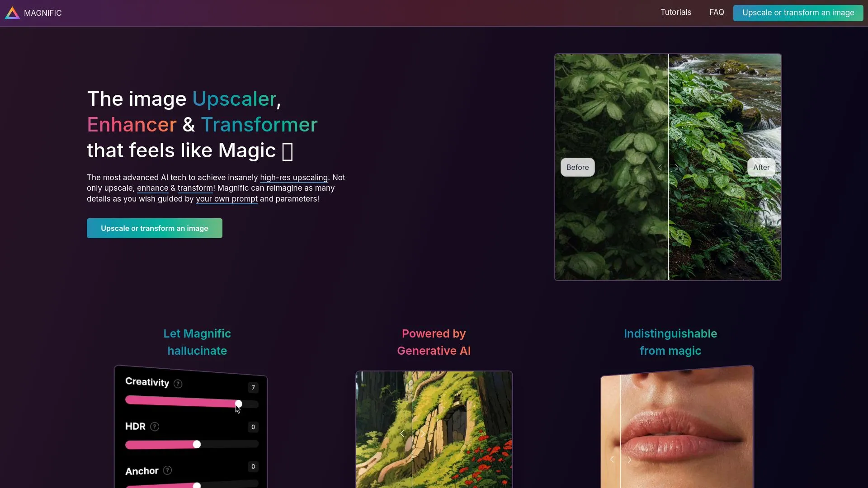
Task: Open the Anchor help tooltip icon
Action: pos(167,470)
